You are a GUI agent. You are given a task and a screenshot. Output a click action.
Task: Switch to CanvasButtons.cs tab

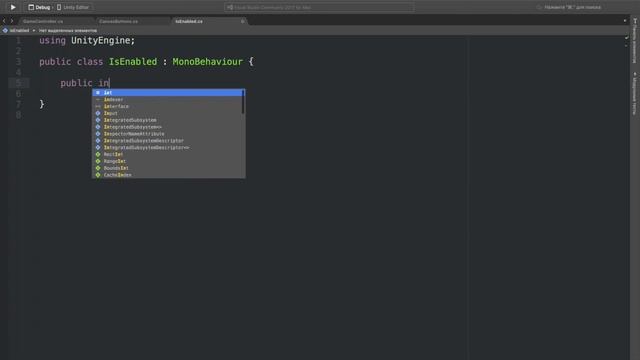point(133,21)
